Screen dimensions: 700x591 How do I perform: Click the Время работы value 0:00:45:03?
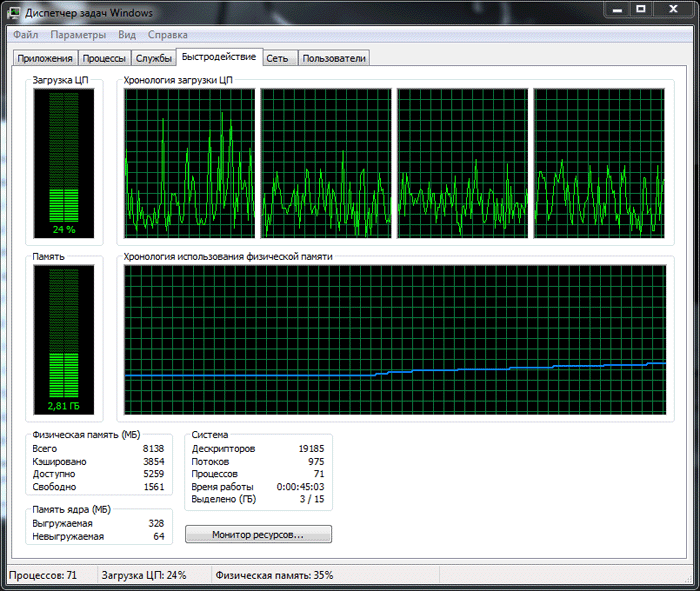tap(300, 487)
